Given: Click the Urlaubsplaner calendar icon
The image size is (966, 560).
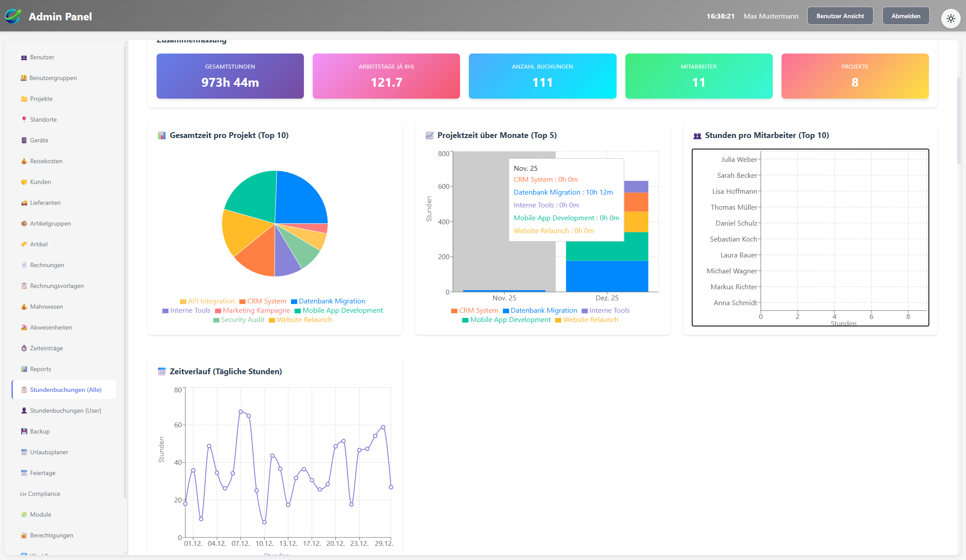Looking at the screenshot, I should tap(24, 452).
